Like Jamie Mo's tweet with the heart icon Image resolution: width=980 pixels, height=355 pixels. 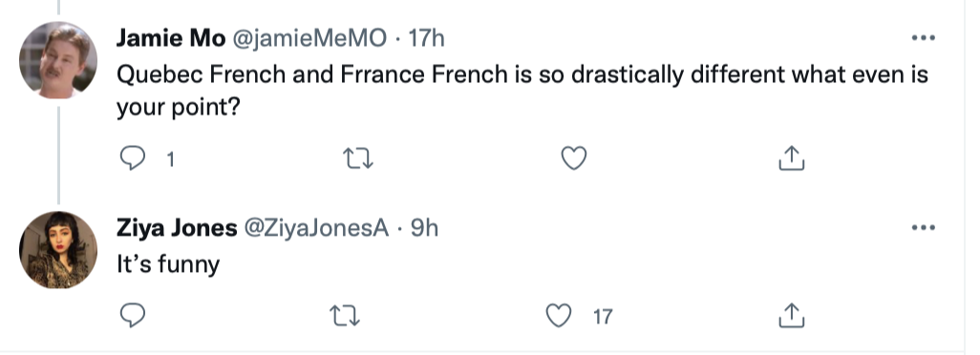tap(574, 158)
